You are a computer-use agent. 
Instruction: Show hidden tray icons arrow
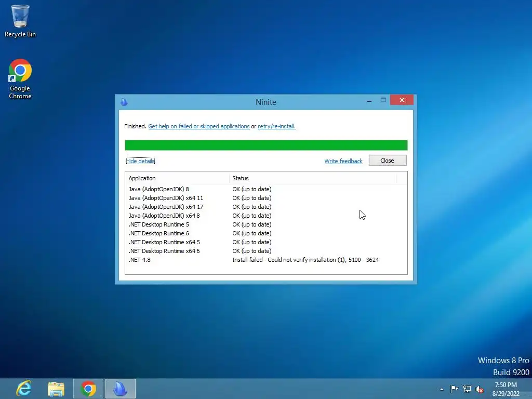[x=442, y=389]
